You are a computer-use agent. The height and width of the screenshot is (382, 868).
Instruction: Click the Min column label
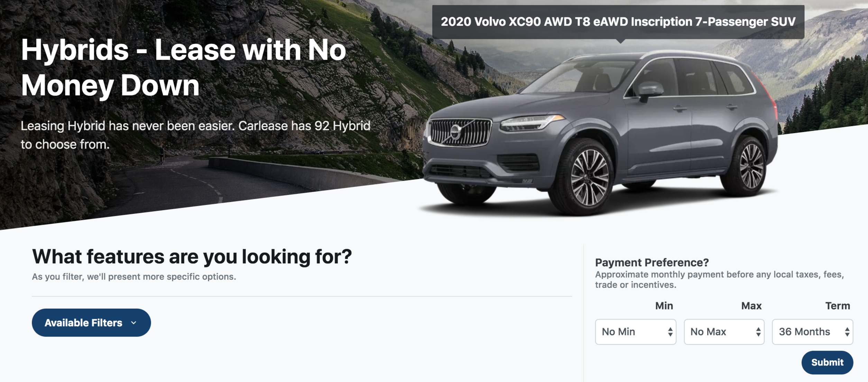(x=664, y=306)
